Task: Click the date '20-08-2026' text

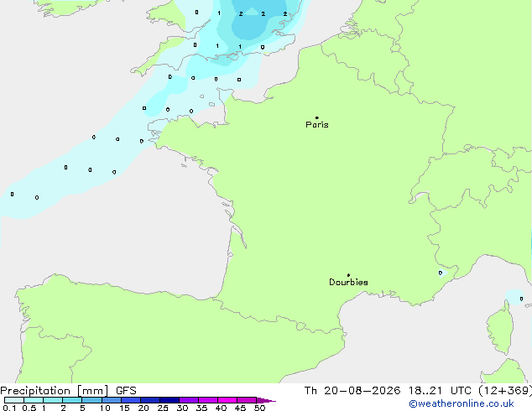Action: (x=362, y=391)
